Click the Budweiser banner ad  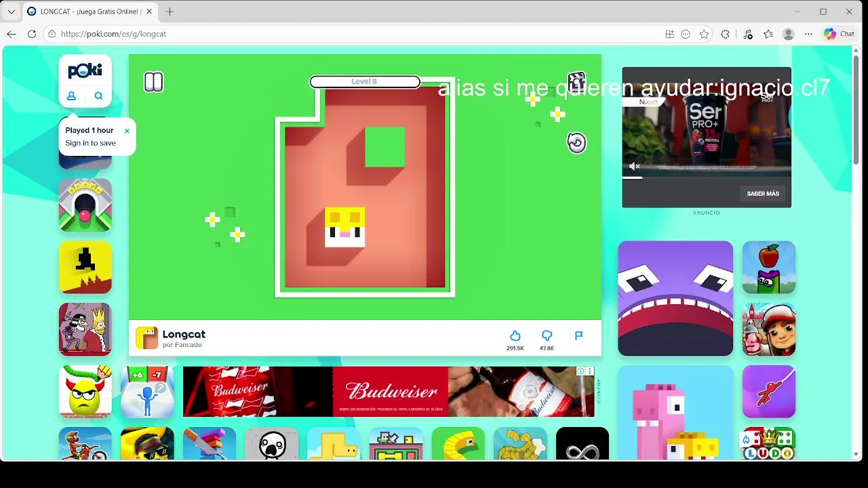[389, 392]
